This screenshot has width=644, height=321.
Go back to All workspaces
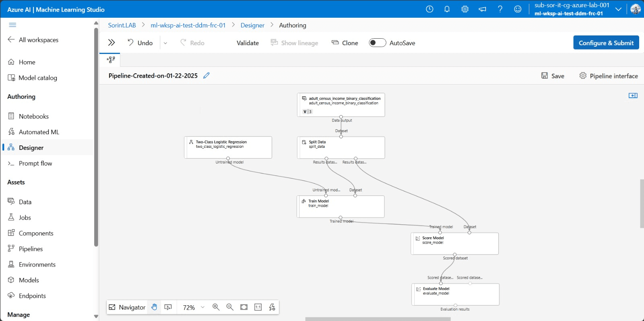33,39
